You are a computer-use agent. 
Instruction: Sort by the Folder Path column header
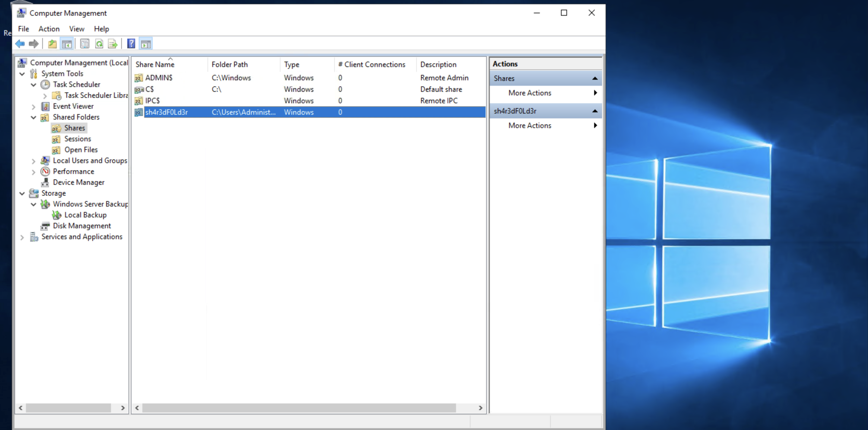coord(230,64)
